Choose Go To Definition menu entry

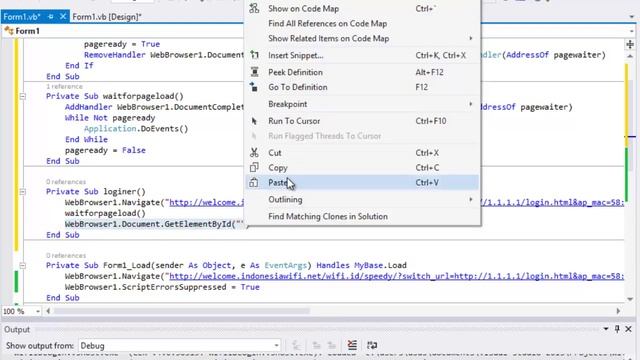click(362, 87)
